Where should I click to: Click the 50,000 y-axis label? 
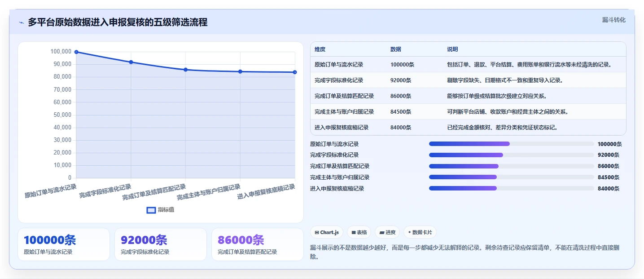tap(62, 115)
